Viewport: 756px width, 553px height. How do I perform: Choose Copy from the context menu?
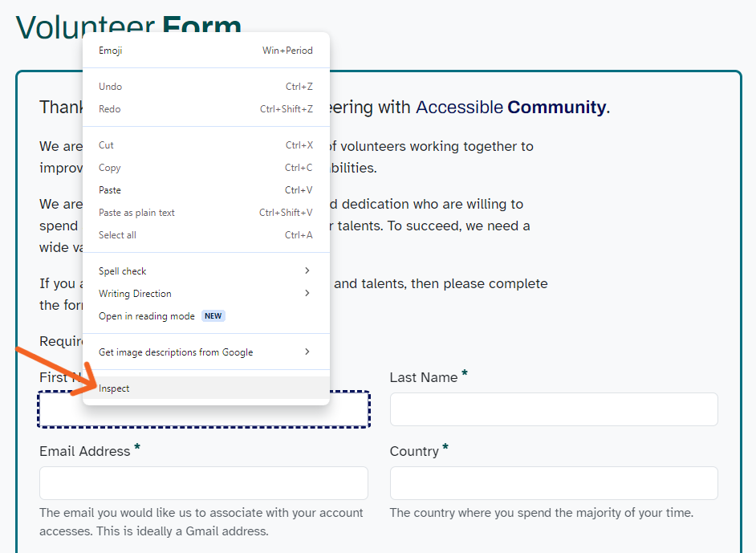110,167
